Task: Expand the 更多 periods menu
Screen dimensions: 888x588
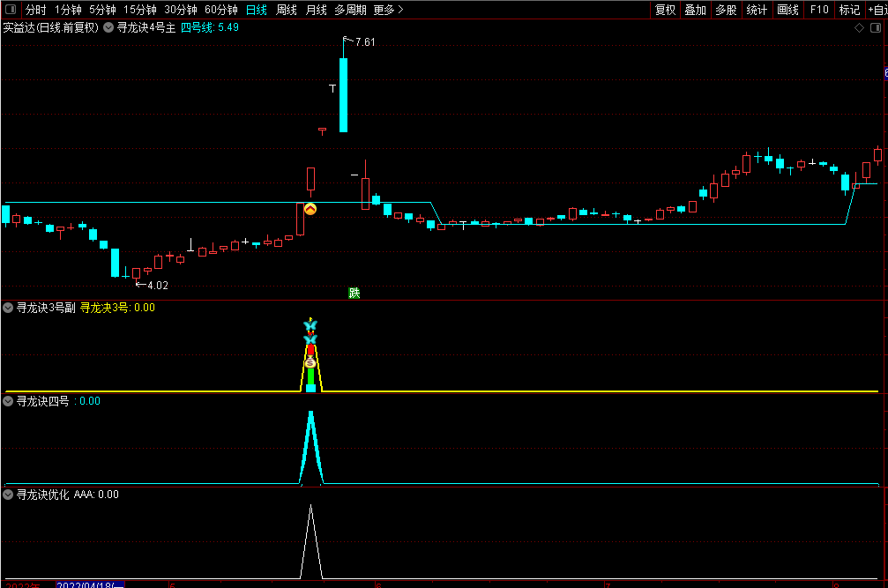Action: [388, 10]
